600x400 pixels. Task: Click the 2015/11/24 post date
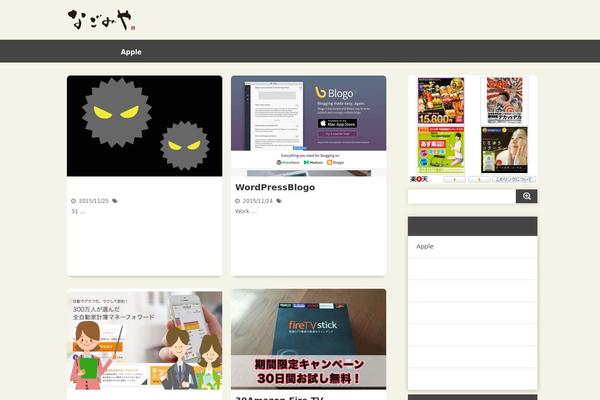tap(258, 201)
